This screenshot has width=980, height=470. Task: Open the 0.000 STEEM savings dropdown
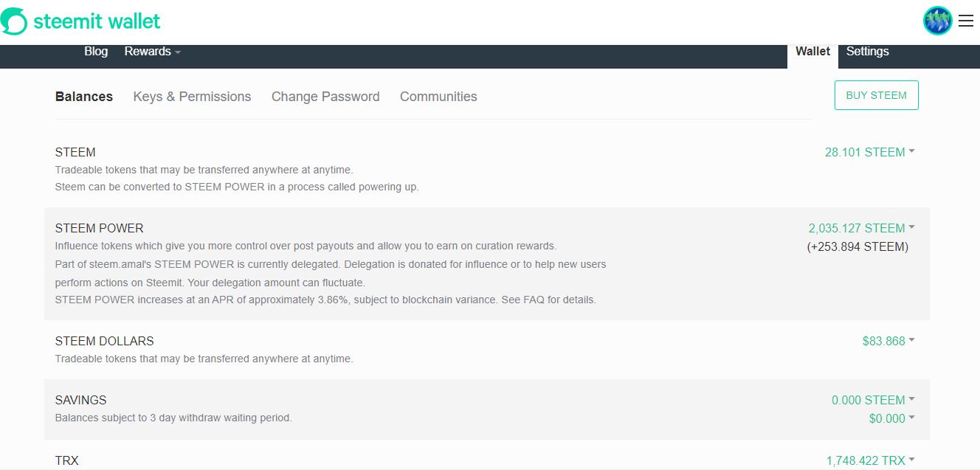[873, 400]
